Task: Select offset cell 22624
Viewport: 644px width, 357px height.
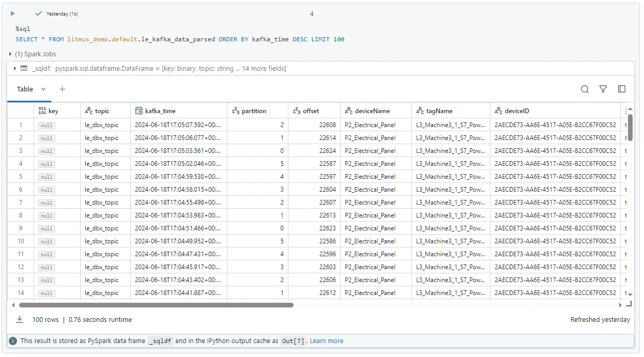Action: point(314,151)
